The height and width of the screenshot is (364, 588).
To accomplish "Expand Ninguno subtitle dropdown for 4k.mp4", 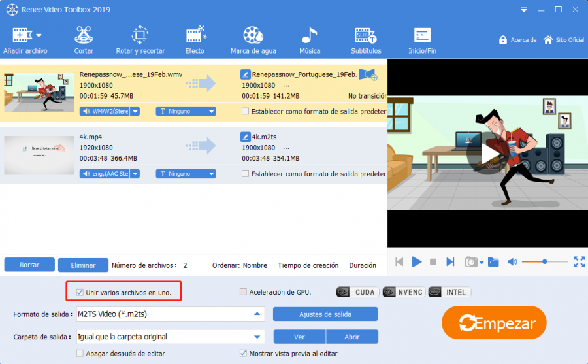I will (x=212, y=174).
